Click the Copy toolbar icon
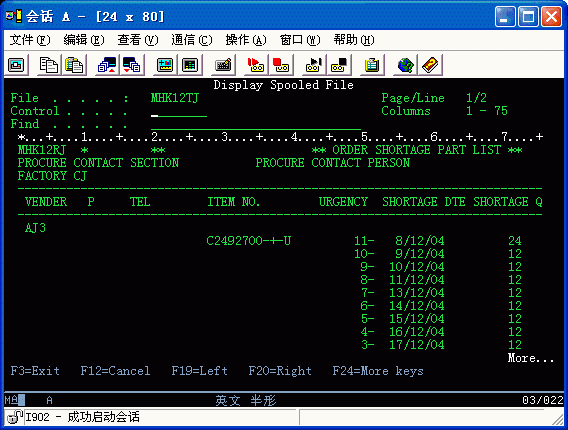Viewport: 568px width, 430px height. click(x=49, y=65)
